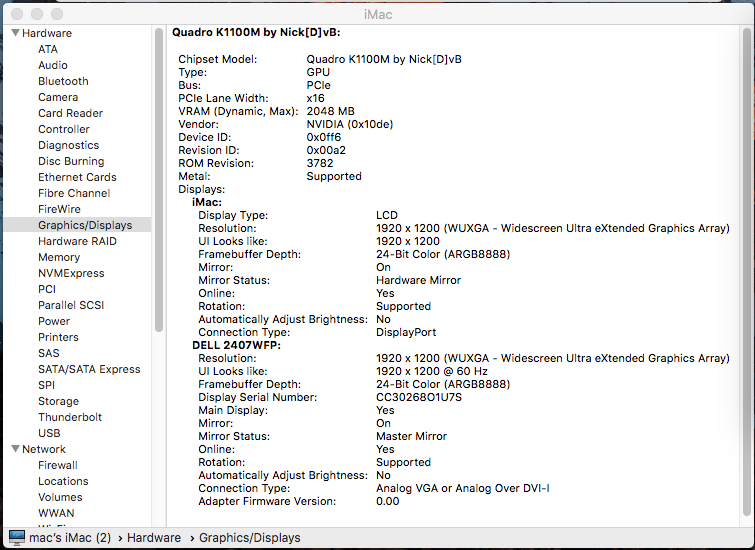755x550 pixels.
Task: Click the PCIe Lane Width x16 value
Action: coord(315,98)
